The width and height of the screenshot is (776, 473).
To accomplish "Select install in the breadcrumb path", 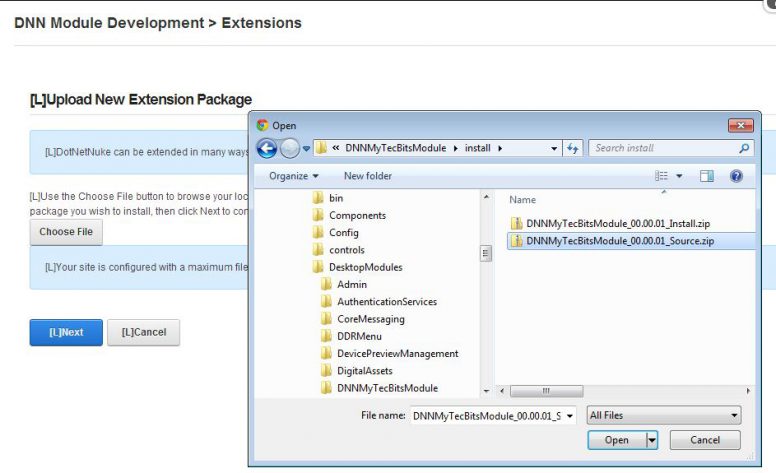I will point(477,148).
